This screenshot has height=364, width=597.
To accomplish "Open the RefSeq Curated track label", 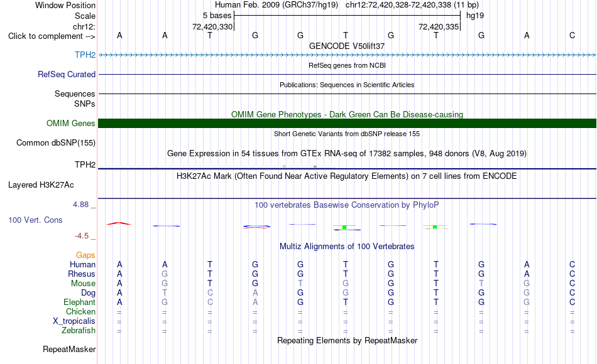I will (66, 74).
